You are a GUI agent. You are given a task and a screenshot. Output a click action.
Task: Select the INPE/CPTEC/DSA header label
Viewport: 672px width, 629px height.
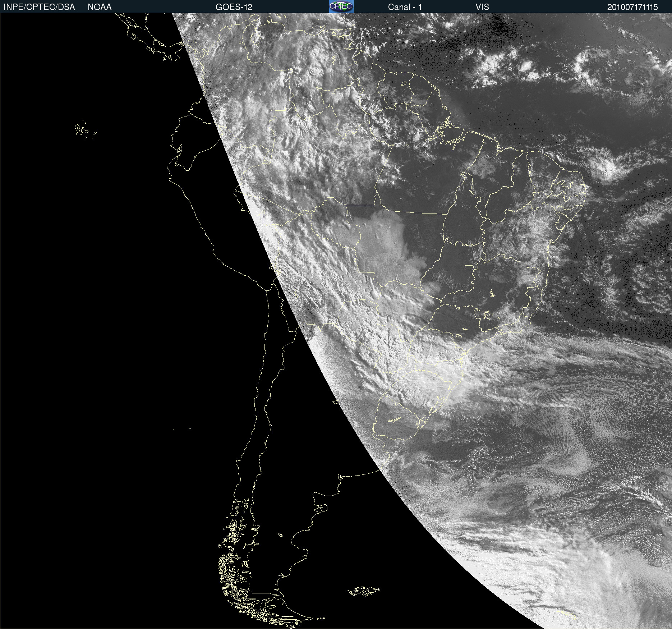pos(39,7)
